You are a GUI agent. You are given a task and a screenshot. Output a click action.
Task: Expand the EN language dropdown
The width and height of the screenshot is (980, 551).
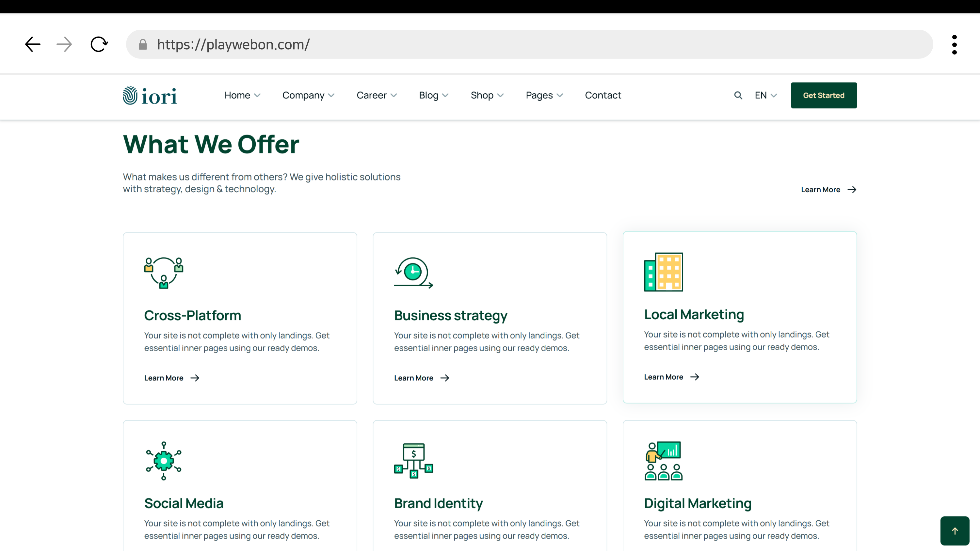pos(765,95)
